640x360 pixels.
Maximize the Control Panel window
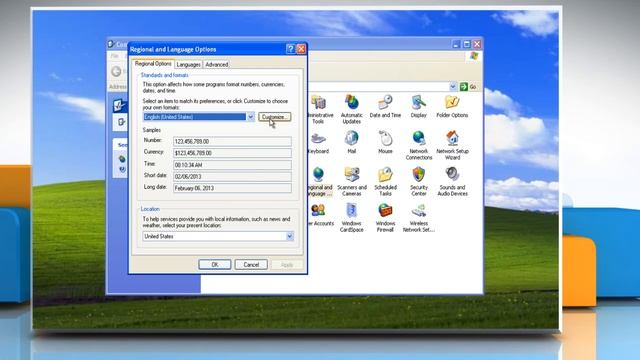(x=467, y=44)
